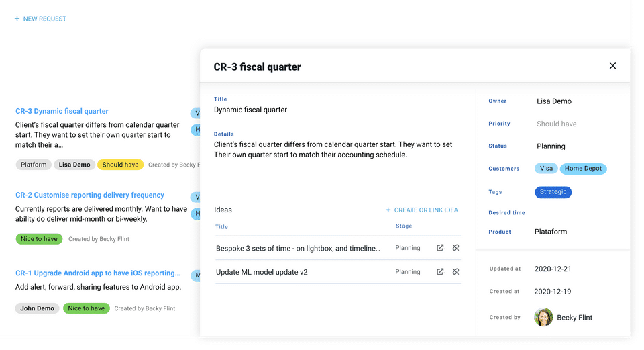Open the CR-2 Customise reporting delivery frequency request
644x350 pixels.
pyautogui.click(x=90, y=195)
